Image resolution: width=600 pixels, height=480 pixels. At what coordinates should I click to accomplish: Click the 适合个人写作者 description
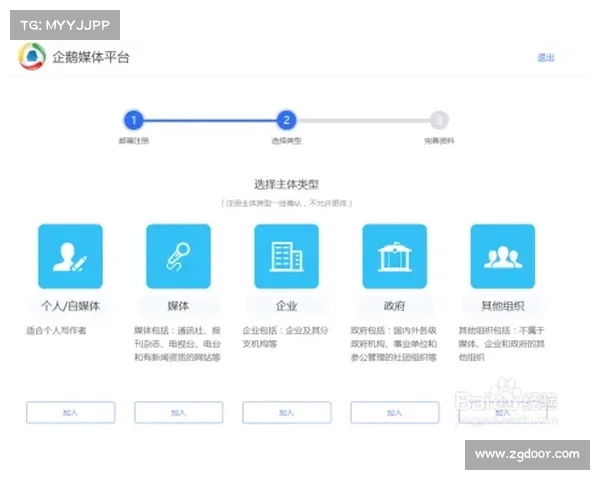56,330
